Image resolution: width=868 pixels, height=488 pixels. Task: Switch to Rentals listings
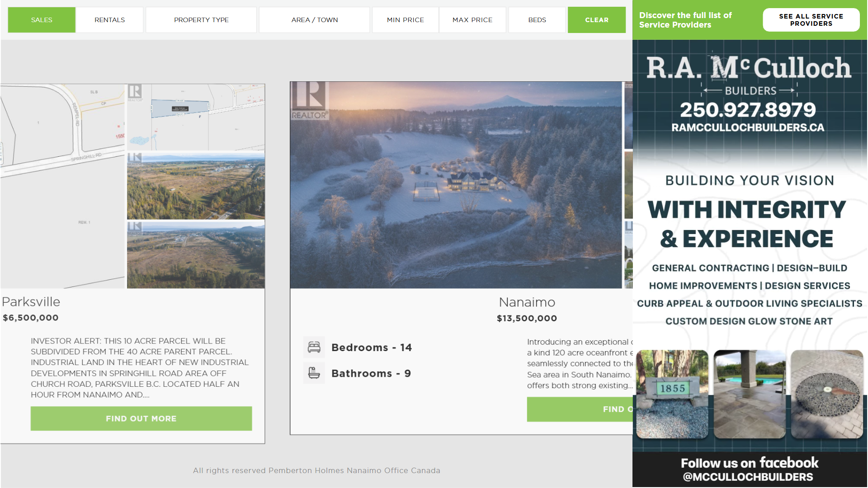tap(109, 20)
